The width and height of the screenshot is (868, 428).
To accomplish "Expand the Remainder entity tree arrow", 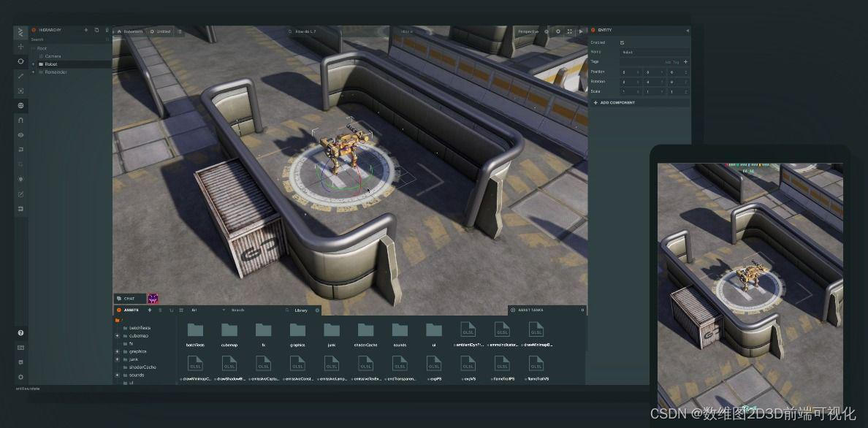I will tap(33, 72).
